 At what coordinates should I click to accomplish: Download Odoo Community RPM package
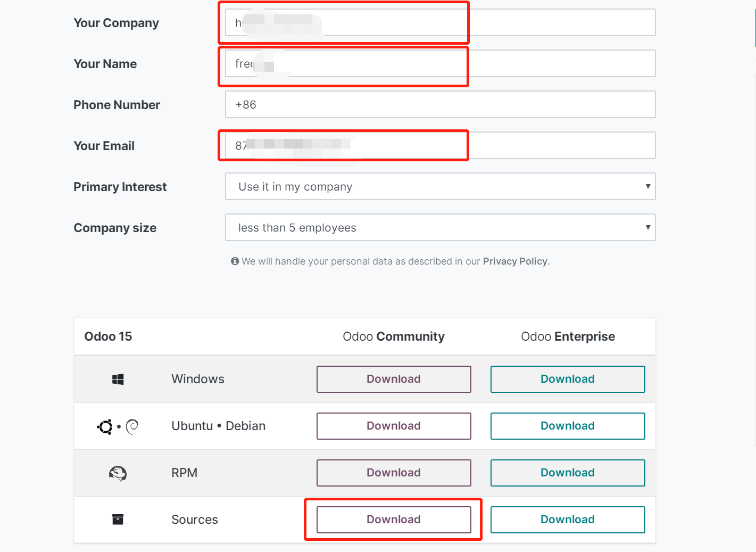coord(394,473)
